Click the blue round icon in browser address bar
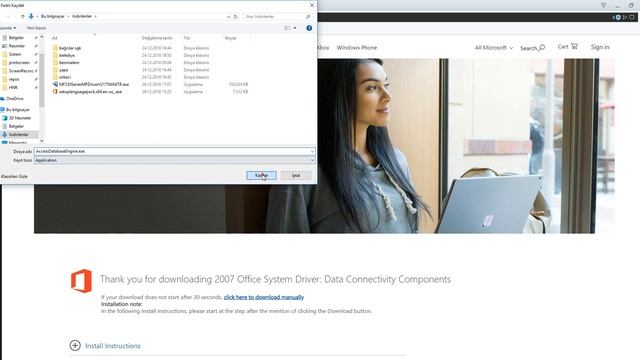Viewport: 640px width, 360px height. coord(618,17)
